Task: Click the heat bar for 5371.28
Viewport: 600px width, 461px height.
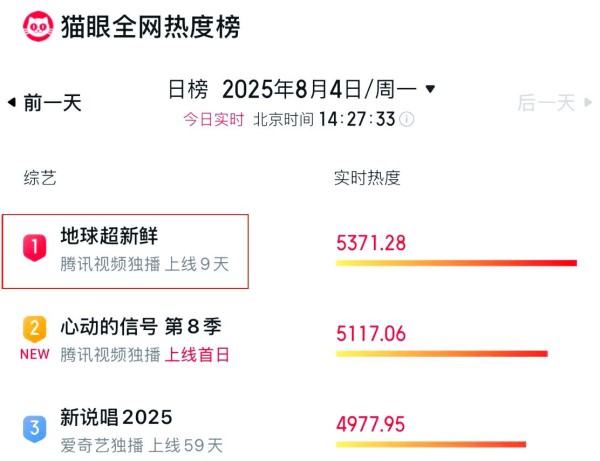Action: coord(456,263)
